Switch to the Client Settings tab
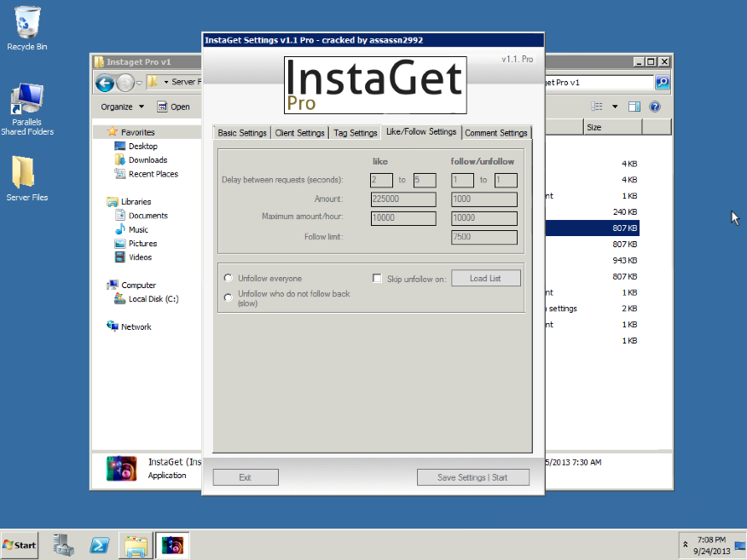 point(299,133)
